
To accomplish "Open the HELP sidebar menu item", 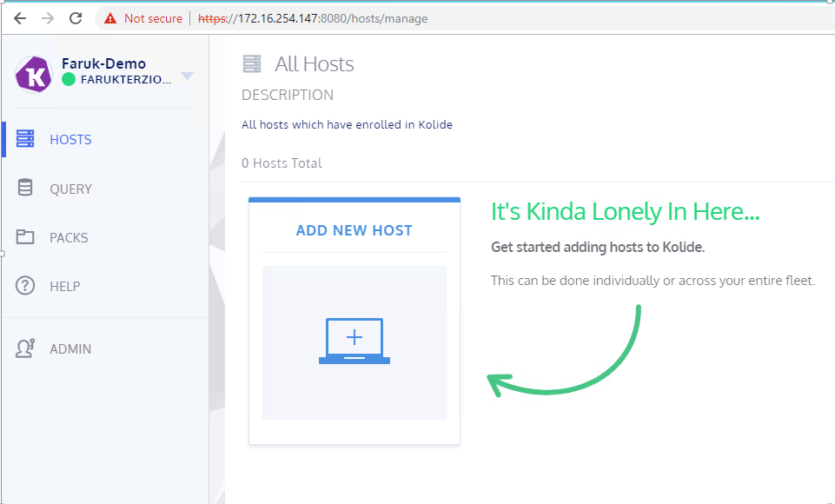I will coord(65,287).
